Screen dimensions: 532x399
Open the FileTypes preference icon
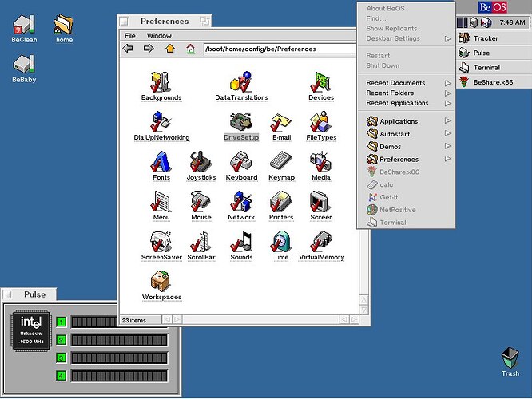click(x=321, y=122)
